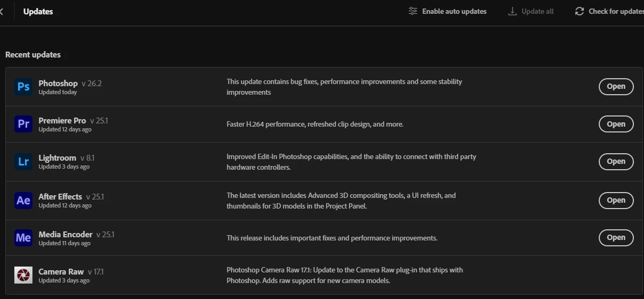Image resolution: width=644 pixels, height=299 pixels.
Task: Click the Camera Raw aperture icon
Action: coord(23,275)
